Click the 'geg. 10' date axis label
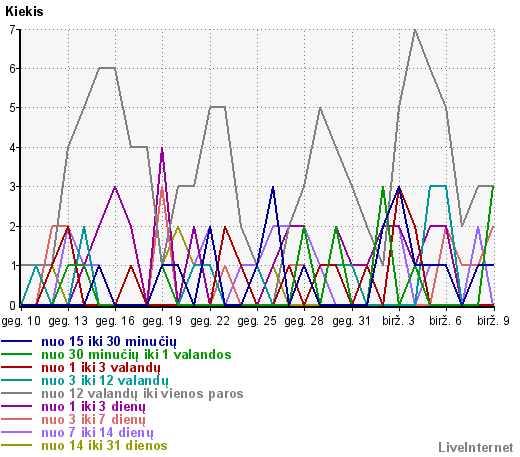Image resolution: width=520 pixels, height=457 pixels. 21,321
